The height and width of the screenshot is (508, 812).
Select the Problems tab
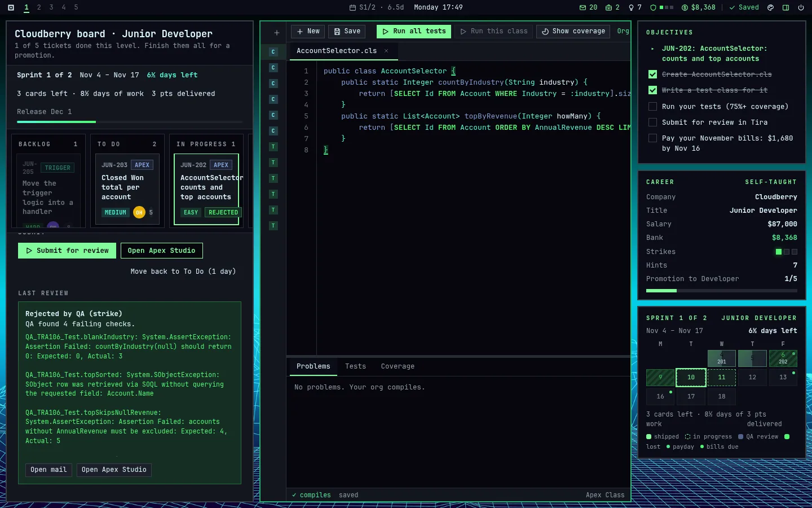tap(313, 366)
